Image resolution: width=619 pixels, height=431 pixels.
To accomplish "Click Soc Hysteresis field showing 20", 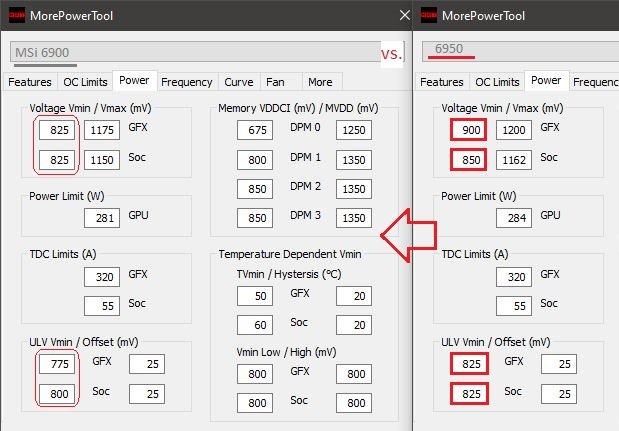I will 354,325.
